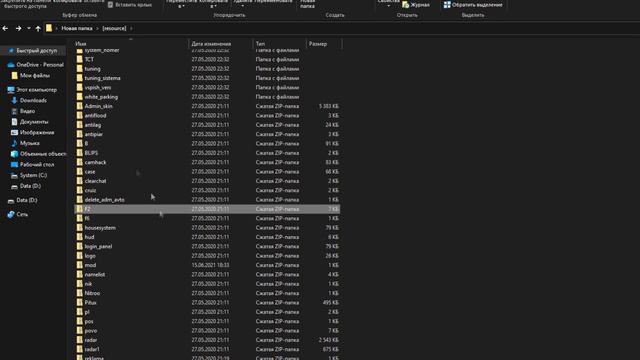
Task: Open the Новая папка breadcrumb
Action: coord(77,28)
